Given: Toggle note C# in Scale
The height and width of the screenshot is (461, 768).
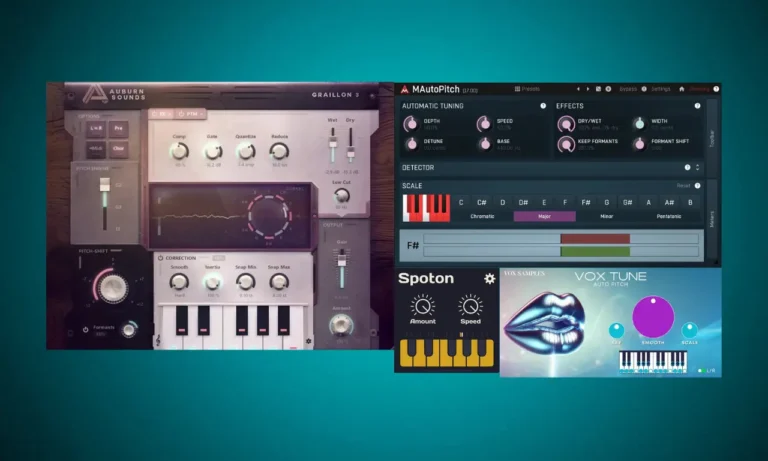Looking at the screenshot, I should click(481, 202).
